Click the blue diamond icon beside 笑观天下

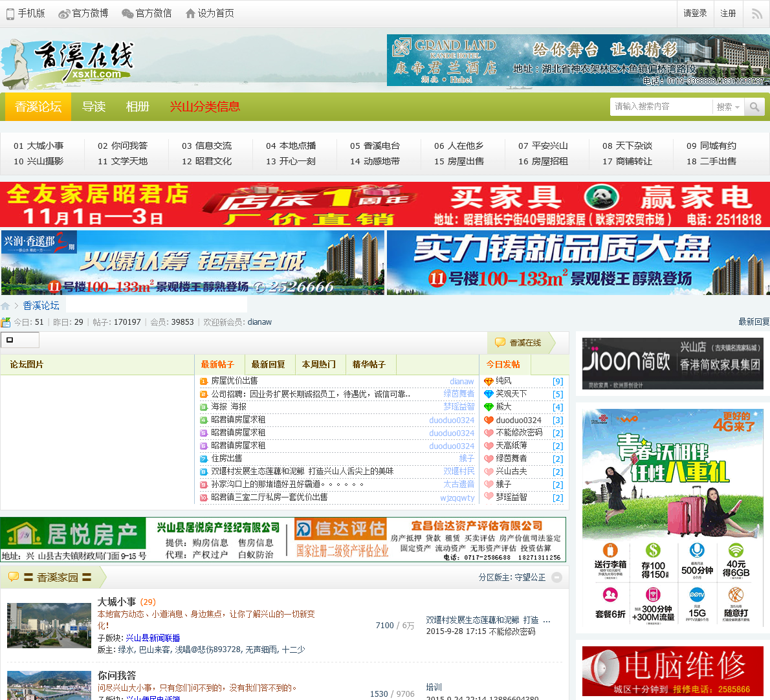pos(489,394)
